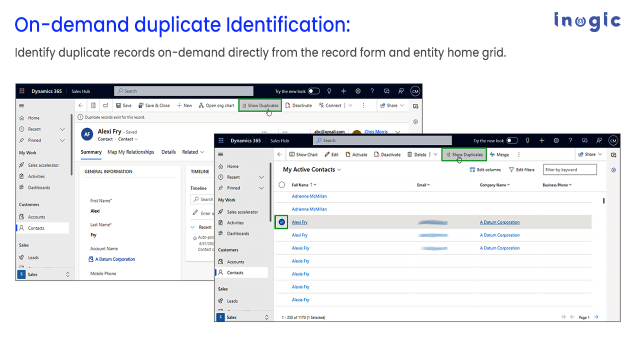
Task: Click Show Duplicates in the contact form toolbar
Action: [x=260, y=105]
